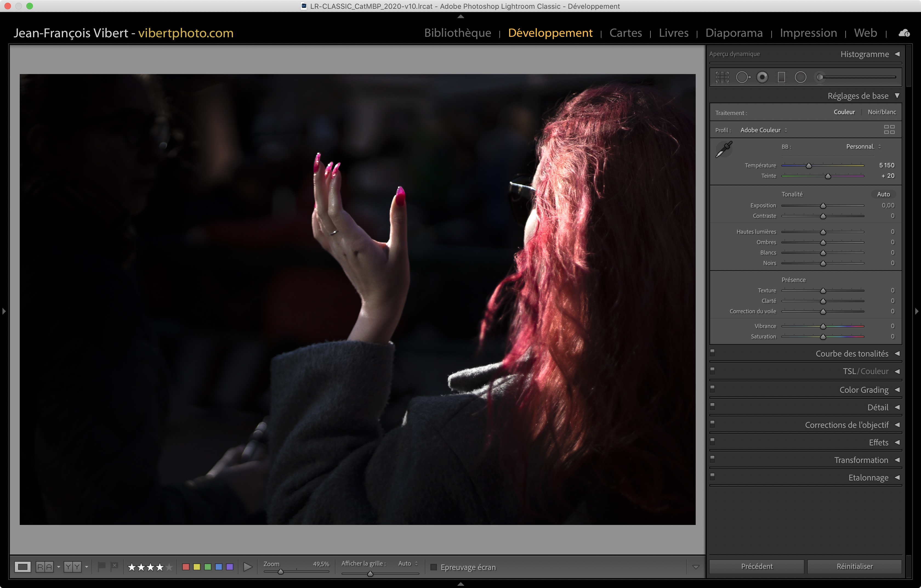Click the cloud sync status icon
The image size is (921, 588).
pyautogui.click(x=904, y=33)
